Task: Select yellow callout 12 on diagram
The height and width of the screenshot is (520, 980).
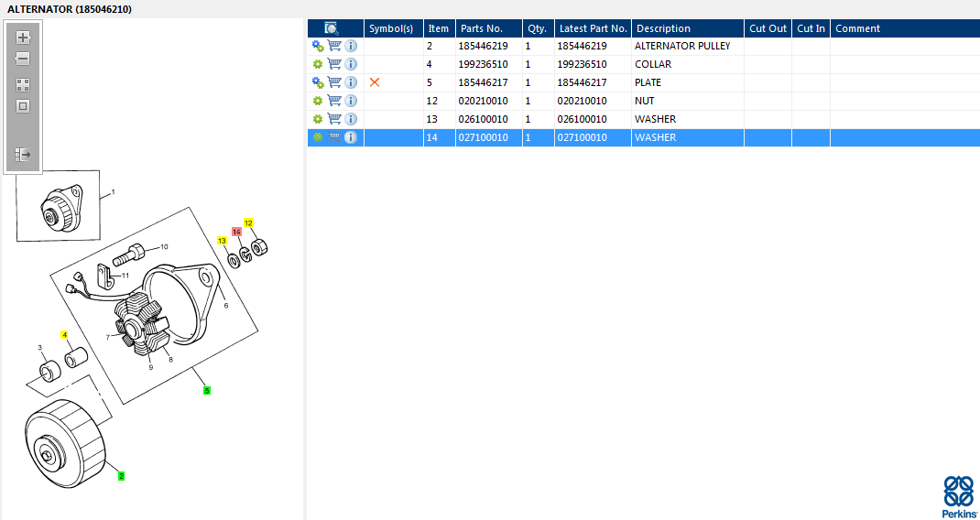Action: click(x=248, y=222)
